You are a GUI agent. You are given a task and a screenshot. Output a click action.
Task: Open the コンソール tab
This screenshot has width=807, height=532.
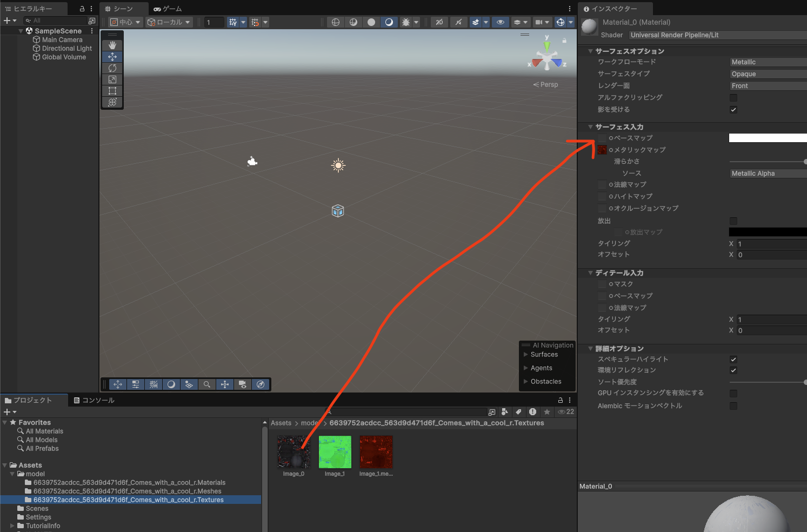94,400
